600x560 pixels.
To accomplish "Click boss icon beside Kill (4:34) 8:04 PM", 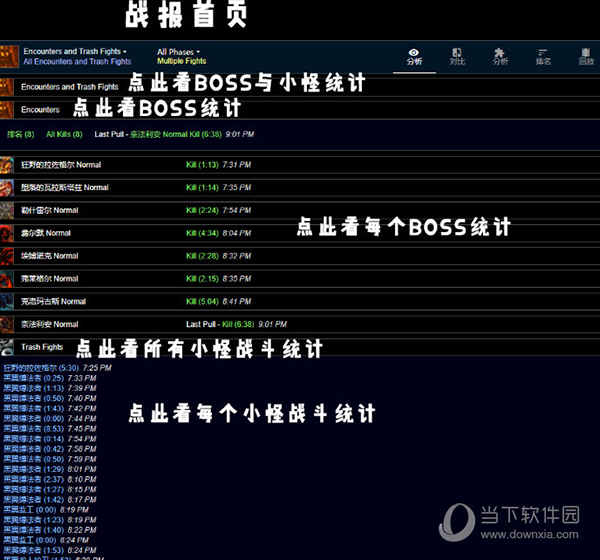I will (8, 233).
